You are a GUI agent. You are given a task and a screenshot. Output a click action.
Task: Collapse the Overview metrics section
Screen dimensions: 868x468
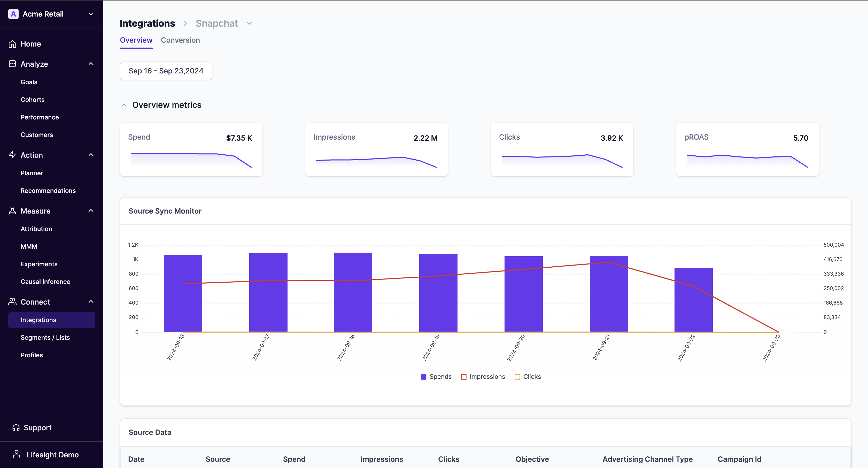click(x=124, y=105)
